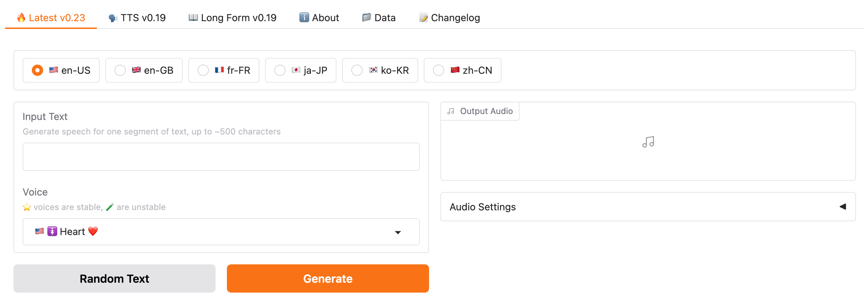Select the en-GB language radio button

[120, 70]
